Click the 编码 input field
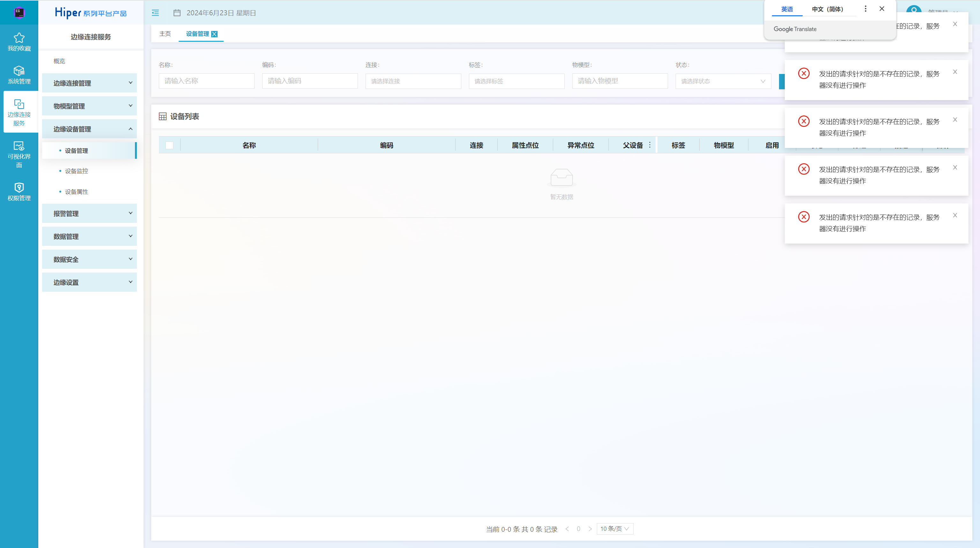This screenshot has height=548, width=980. pyautogui.click(x=310, y=81)
